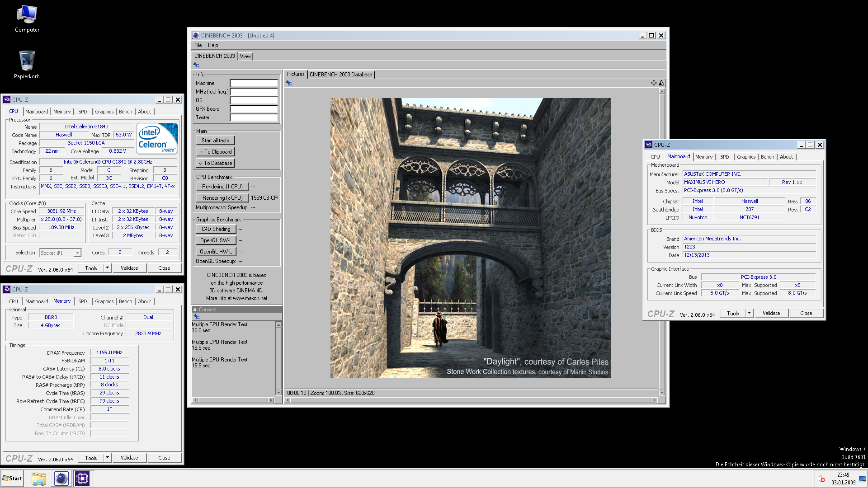868x488 pixels.
Task: Select the Papierkorb recycle bin icon
Action: tap(27, 65)
